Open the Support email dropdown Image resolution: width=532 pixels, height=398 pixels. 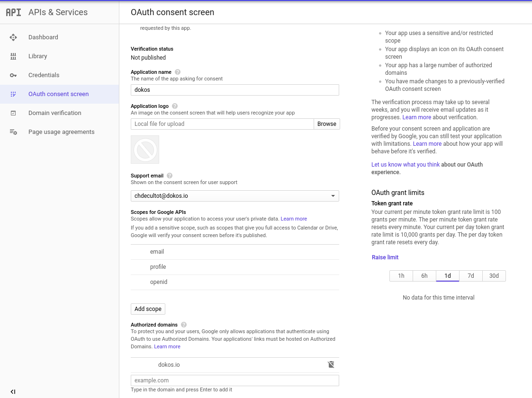click(333, 195)
